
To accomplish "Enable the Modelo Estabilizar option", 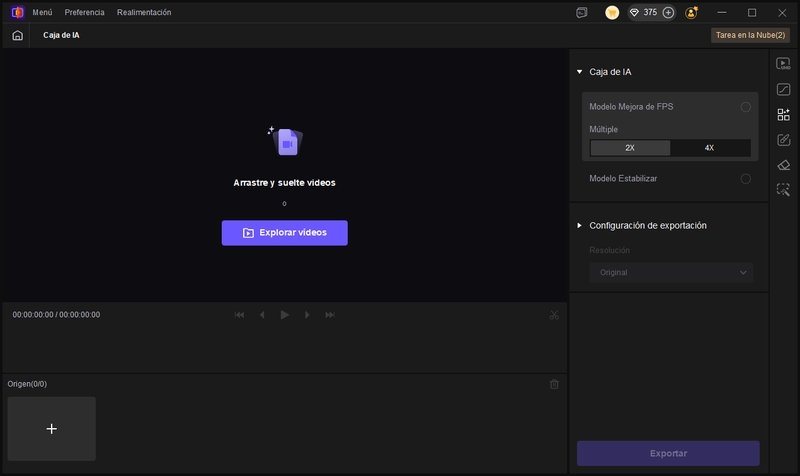I will click(x=745, y=179).
